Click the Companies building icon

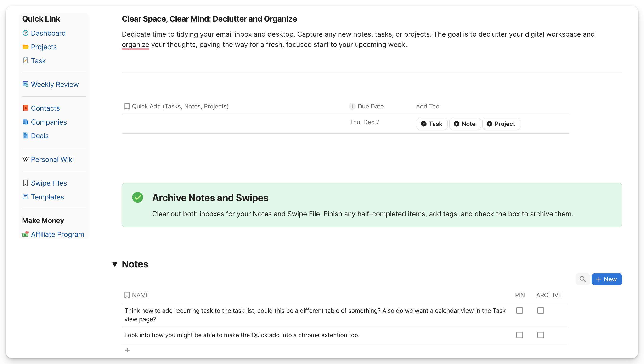click(25, 122)
